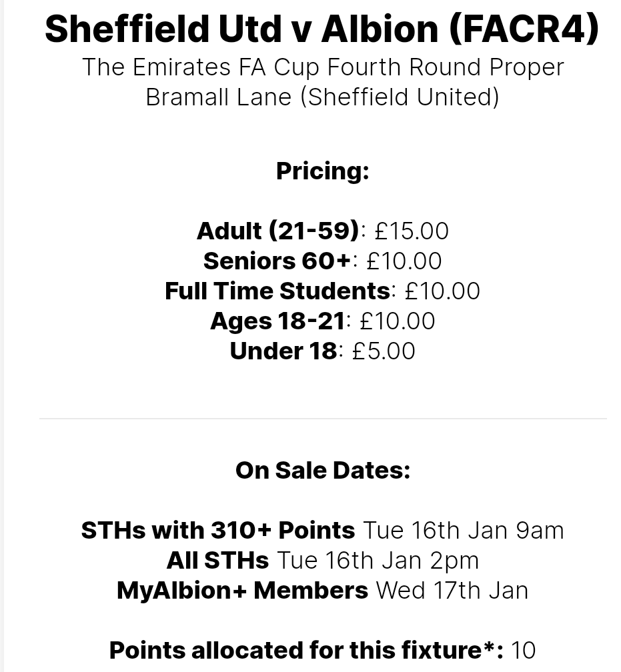Select the Adult (21-59) price label
621x672 pixels.
pos(277,231)
